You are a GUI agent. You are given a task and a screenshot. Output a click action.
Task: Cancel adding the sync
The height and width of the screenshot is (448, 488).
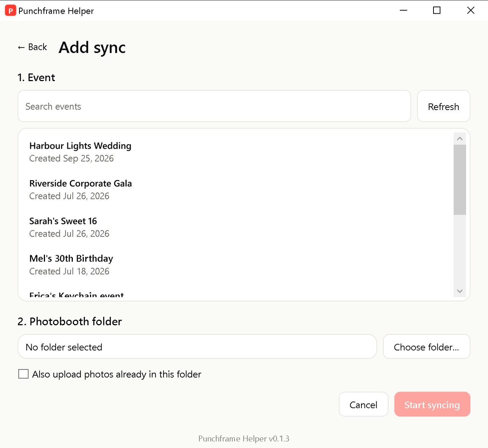[363, 404]
